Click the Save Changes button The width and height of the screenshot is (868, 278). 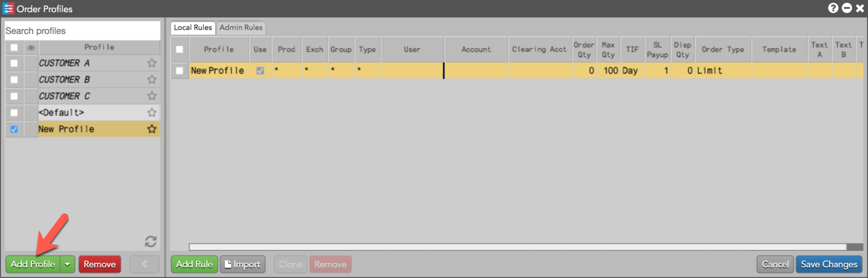tap(829, 264)
